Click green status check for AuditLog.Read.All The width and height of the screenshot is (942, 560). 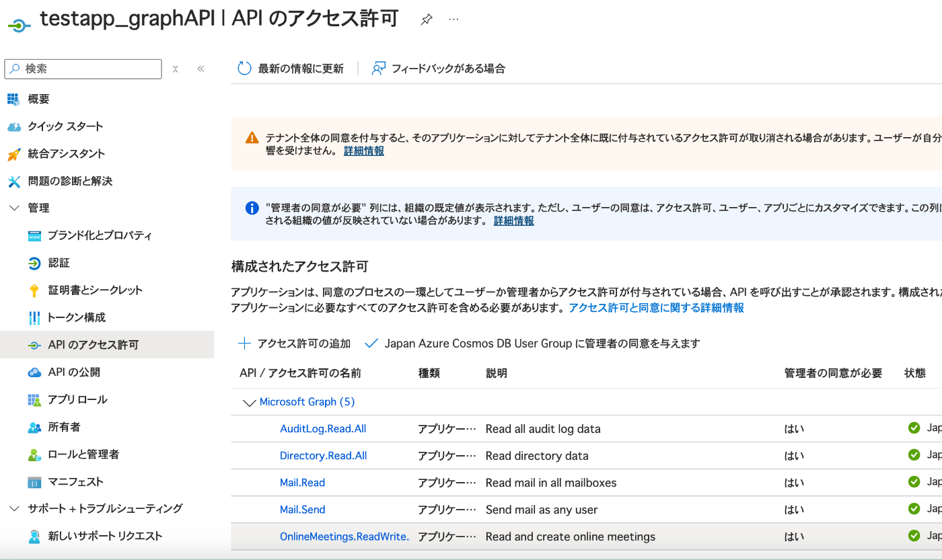click(x=914, y=428)
